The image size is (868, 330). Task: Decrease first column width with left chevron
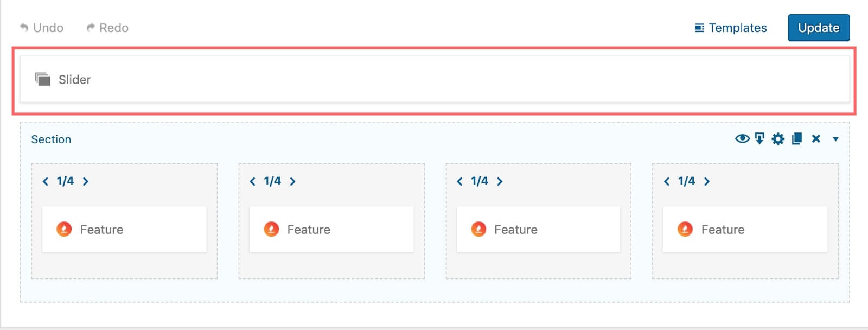(x=46, y=181)
